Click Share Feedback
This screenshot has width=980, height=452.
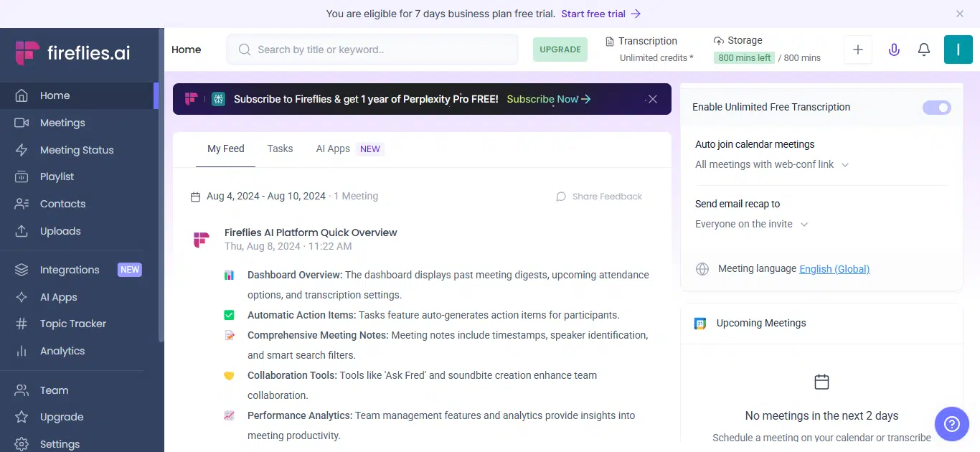tap(599, 197)
